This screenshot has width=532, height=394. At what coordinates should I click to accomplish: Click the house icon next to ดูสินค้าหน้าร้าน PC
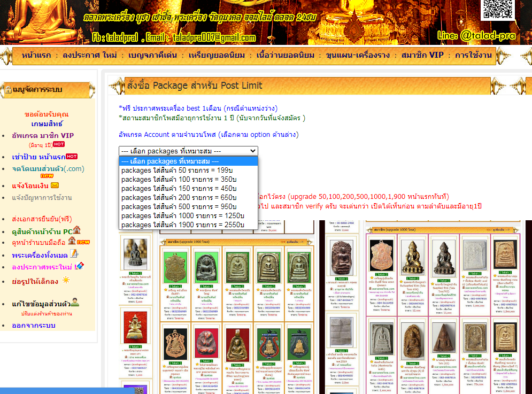pyautogui.click(x=76, y=230)
